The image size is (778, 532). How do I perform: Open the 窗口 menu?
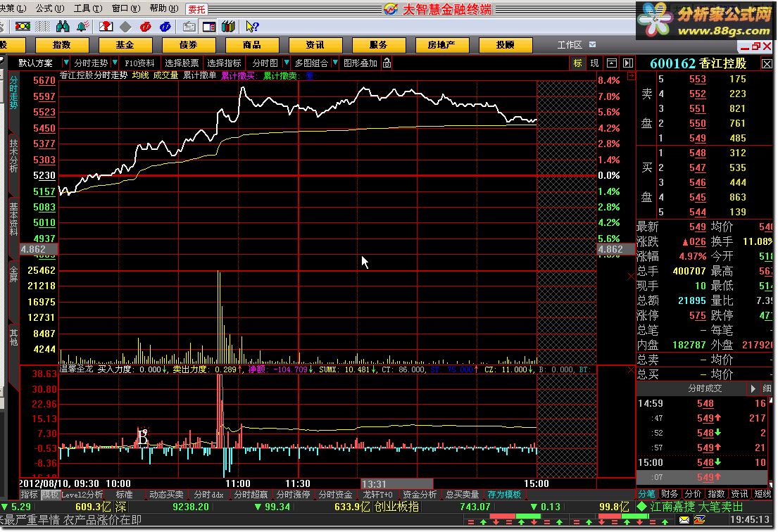pos(126,8)
